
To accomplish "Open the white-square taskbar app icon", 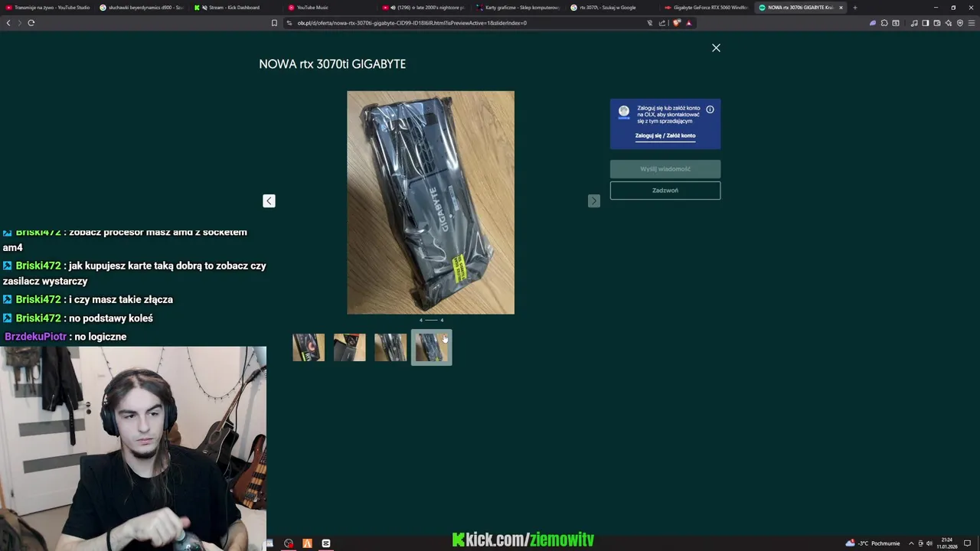I will [x=326, y=543].
